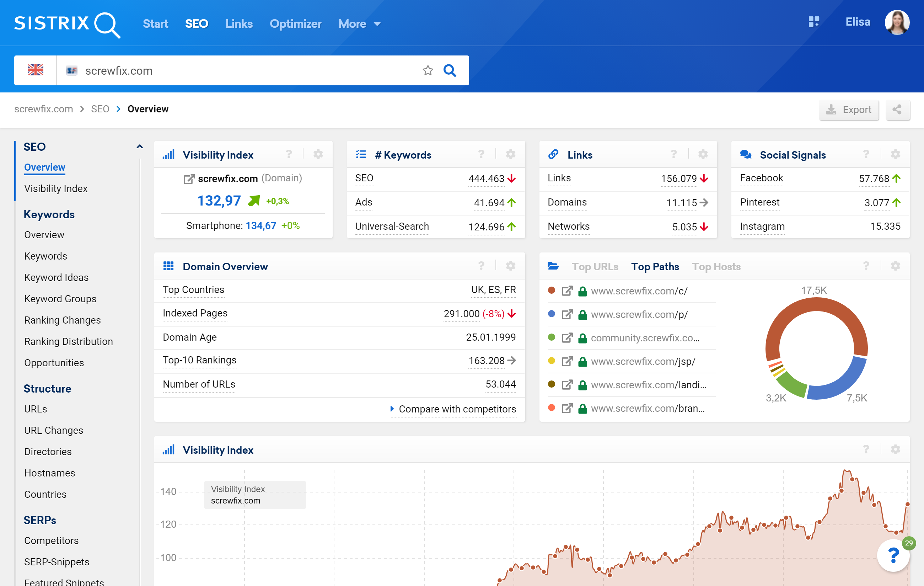The width and height of the screenshot is (924, 586).
Task: Open Optimizer in top navigation
Action: coord(295,24)
